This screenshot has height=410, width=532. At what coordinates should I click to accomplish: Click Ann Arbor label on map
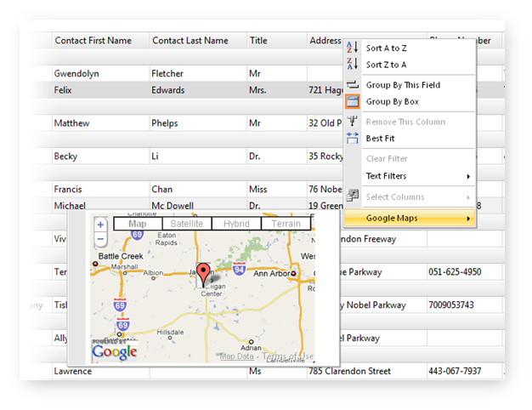272,273
